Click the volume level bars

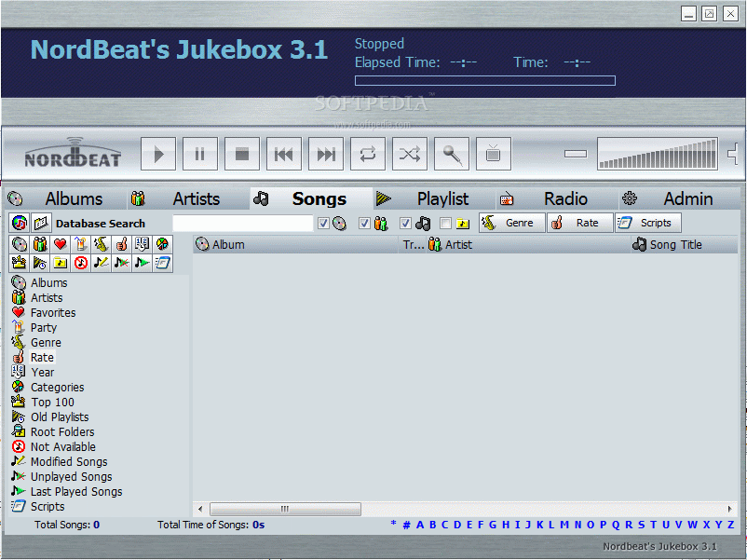click(658, 154)
